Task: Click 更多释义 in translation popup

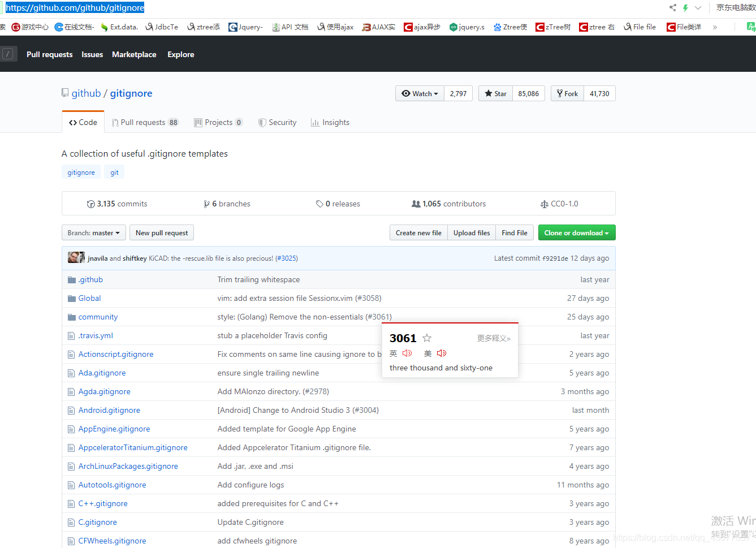Action: [494, 338]
